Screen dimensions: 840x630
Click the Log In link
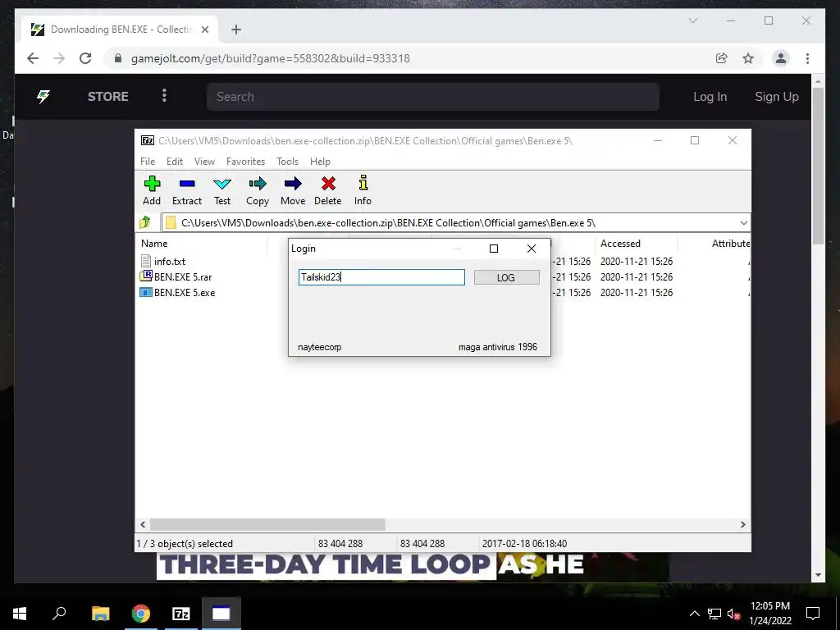pyautogui.click(x=710, y=97)
